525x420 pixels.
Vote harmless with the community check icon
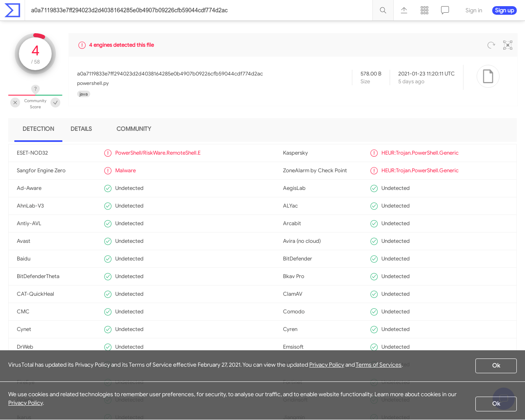tap(55, 103)
